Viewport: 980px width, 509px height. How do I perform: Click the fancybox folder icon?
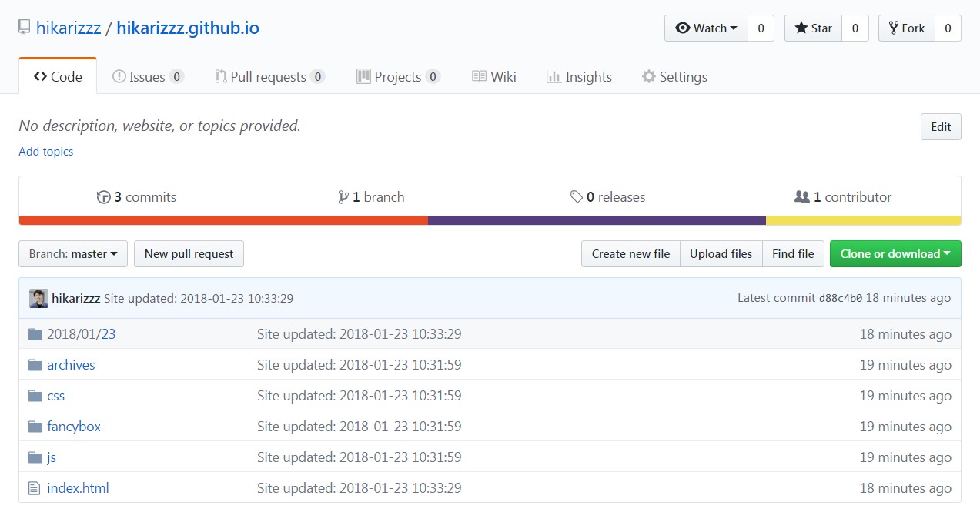pos(35,427)
